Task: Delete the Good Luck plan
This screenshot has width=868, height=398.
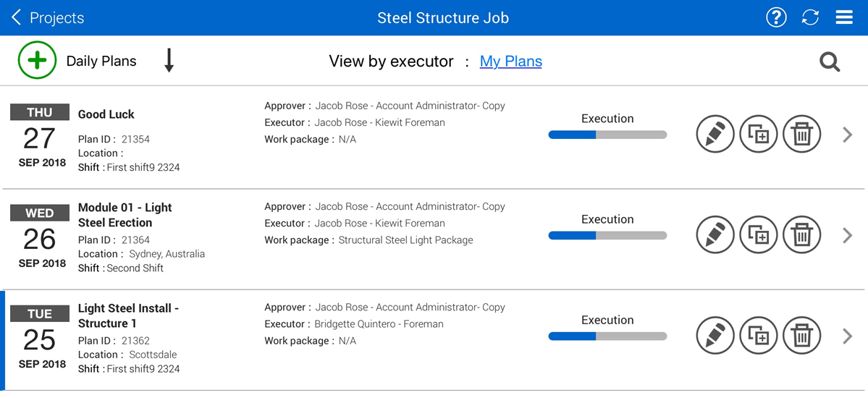Action: click(801, 135)
